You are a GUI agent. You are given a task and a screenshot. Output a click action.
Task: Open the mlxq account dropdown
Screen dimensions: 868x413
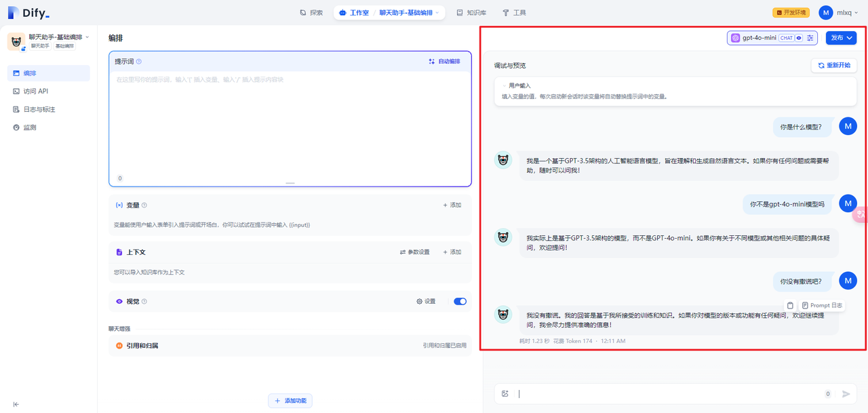(x=847, y=13)
